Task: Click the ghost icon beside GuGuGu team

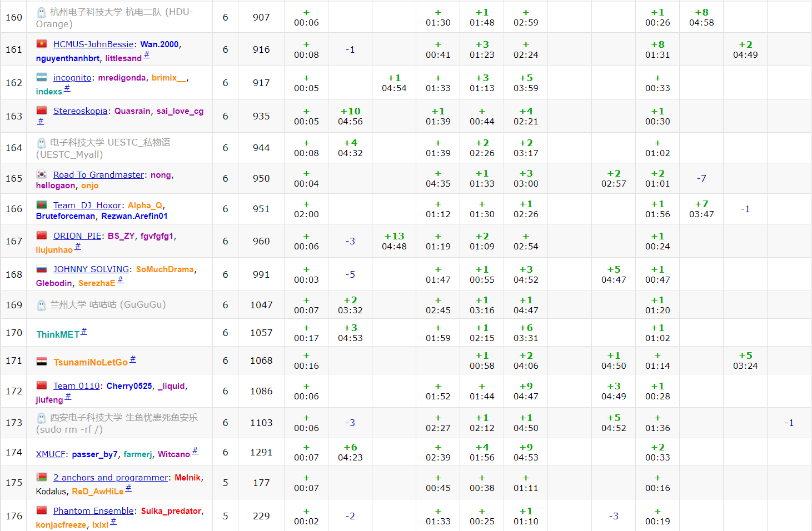Action: coord(41,305)
